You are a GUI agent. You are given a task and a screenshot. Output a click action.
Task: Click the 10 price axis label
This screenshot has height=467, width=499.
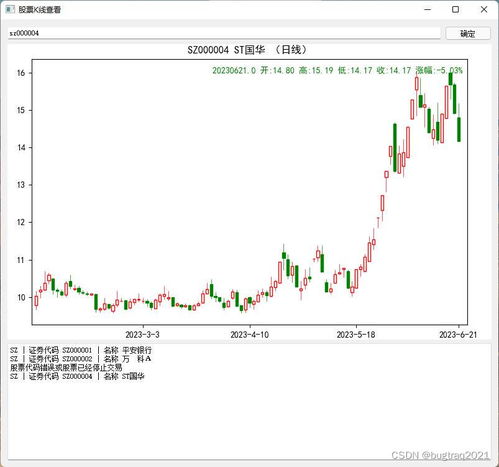click(x=21, y=297)
